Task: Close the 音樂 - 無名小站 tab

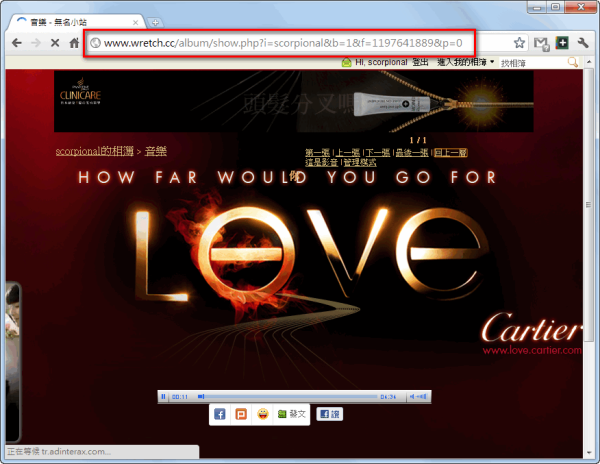Action: tap(135, 23)
